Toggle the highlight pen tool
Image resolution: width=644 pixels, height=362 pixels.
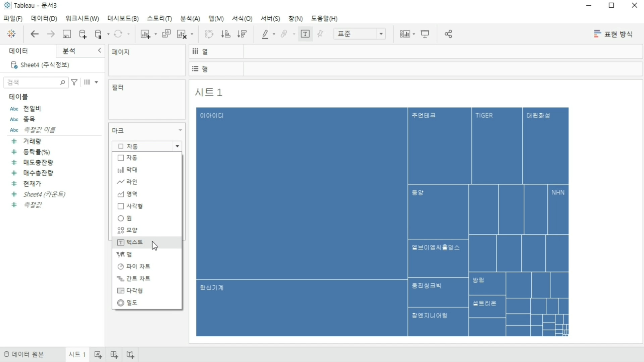[265, 34]
